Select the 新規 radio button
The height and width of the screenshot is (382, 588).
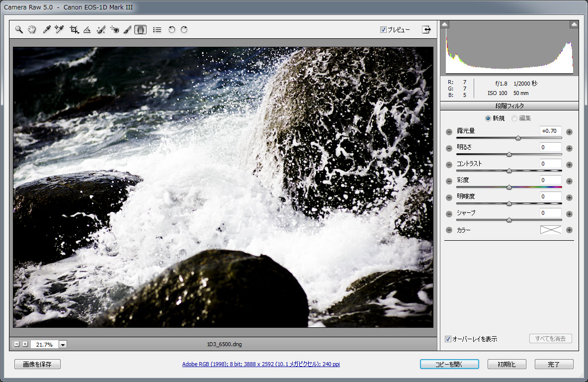[x=488, y=118]
